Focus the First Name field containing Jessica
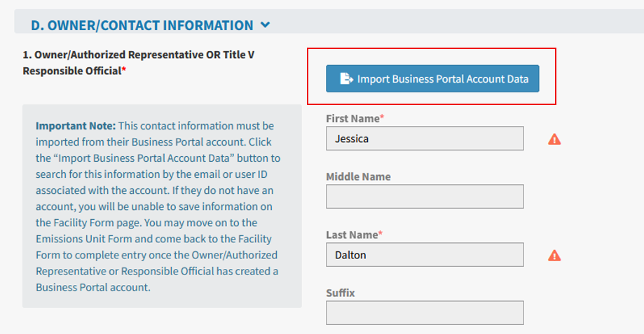The width and height of the screenshot is (644, 334). coord(424,139)
